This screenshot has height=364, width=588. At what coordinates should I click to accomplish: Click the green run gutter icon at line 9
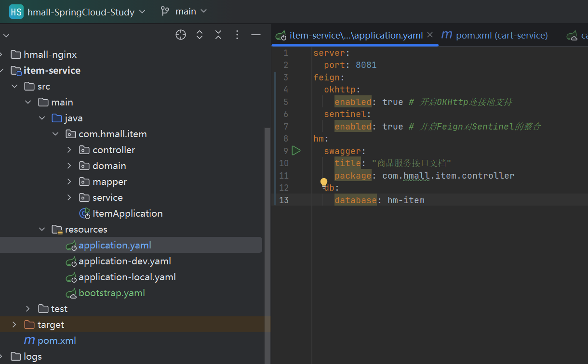point(296,151)
